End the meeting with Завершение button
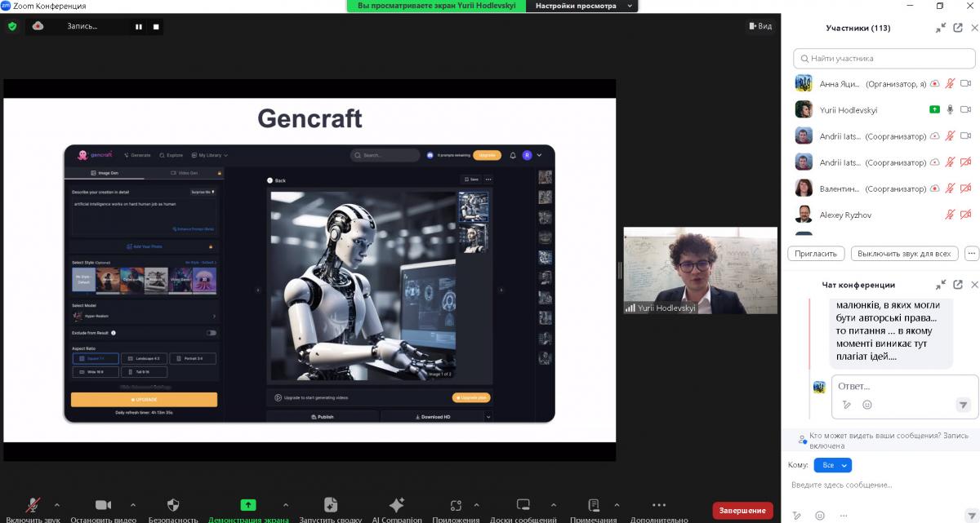This screenshot has height=523, width=980. pyautogui.click(x=742, y=510)
